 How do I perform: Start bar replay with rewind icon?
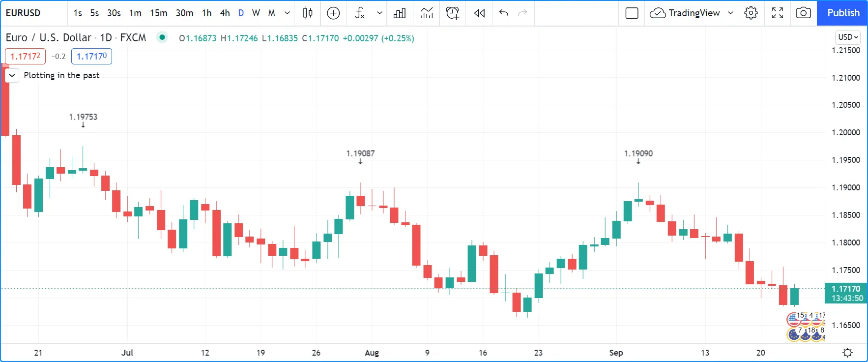pyautogui.click(x=479, y=13)
